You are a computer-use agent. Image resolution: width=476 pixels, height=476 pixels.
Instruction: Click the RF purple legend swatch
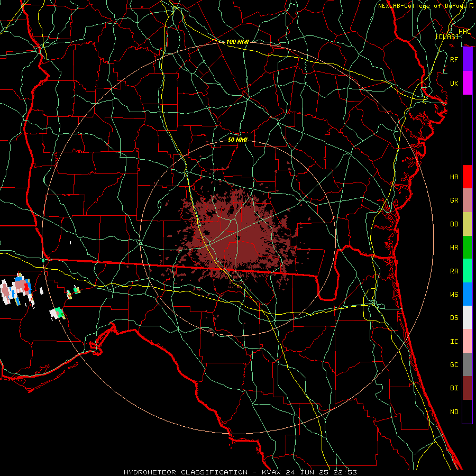click(467, 59)
